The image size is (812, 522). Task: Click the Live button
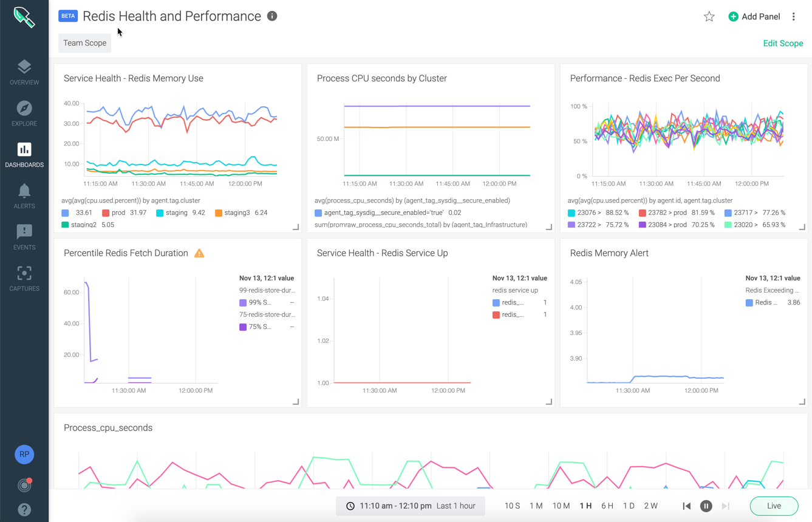coord(774,506)
